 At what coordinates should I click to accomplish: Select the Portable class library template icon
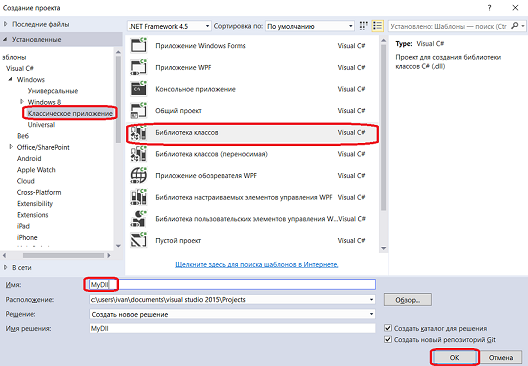[x=139, y=154]
